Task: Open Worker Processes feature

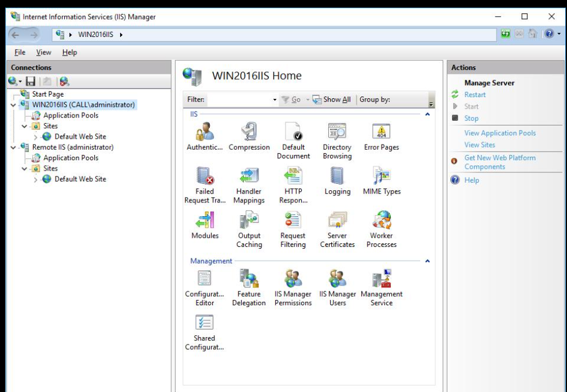Action: click(x=381, y=229)
